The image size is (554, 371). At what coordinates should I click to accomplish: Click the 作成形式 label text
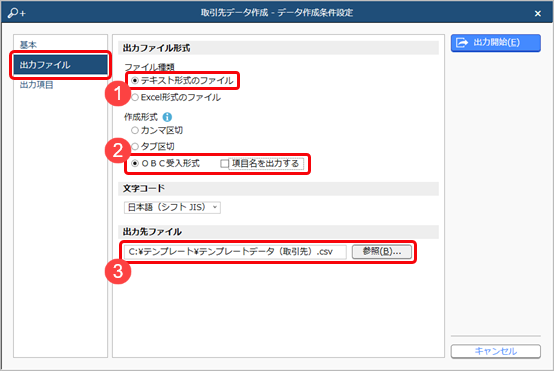141,117
